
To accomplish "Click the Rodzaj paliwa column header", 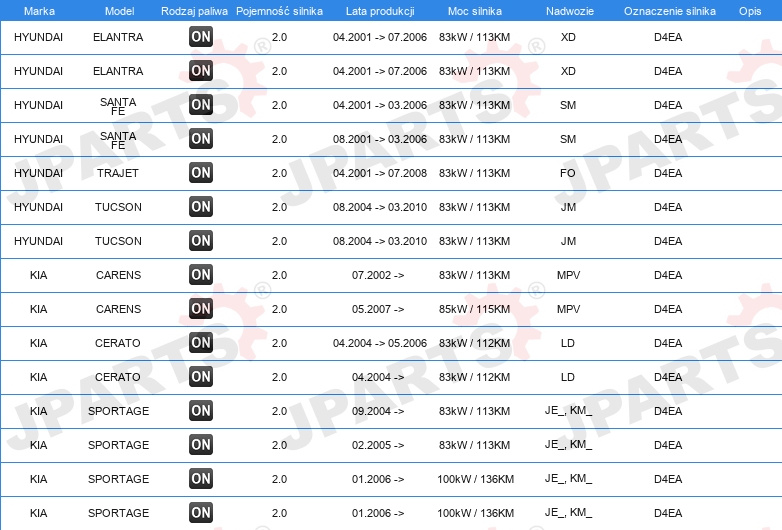I will click(x=194, y=11).
